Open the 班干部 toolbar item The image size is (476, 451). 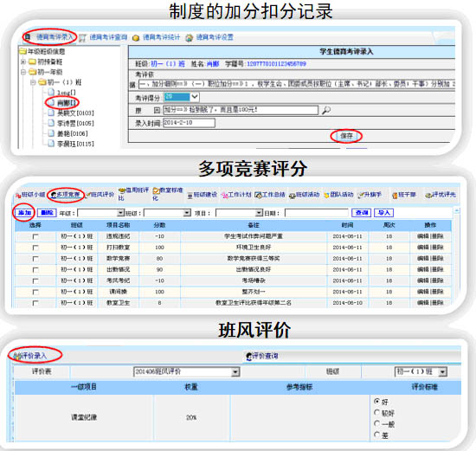point(404,195)
